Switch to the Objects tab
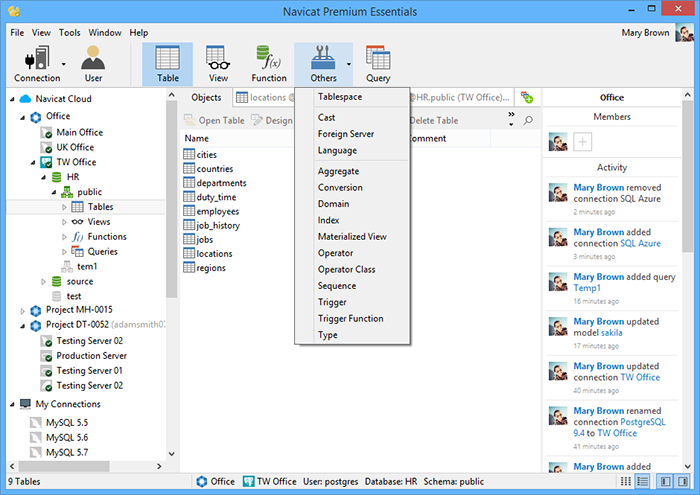700x495 pixels. (x=206, y=97)
